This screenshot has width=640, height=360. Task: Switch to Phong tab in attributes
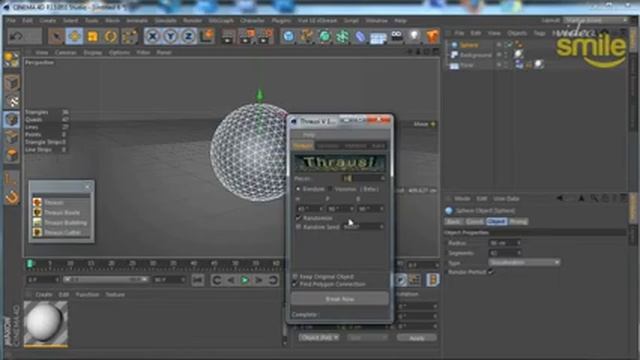click(x=518, y=222)
